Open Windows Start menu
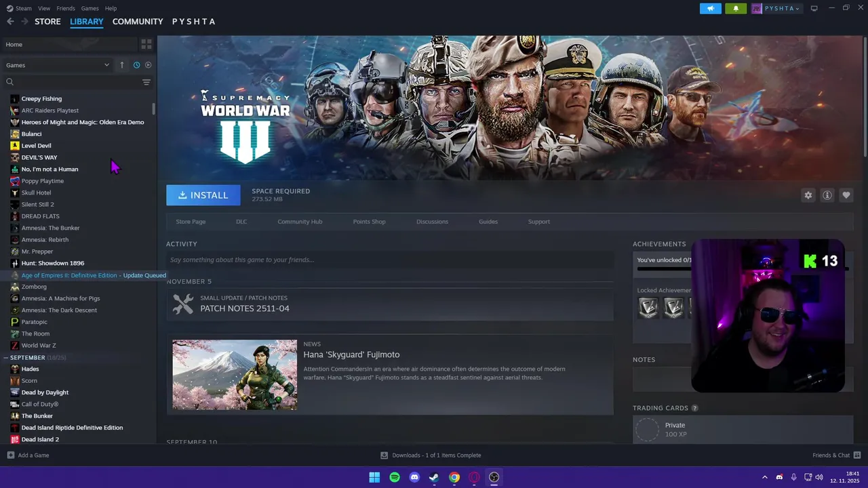Image resolution: width=868 pixels, height=488 pixels. (x=374, y=477)
